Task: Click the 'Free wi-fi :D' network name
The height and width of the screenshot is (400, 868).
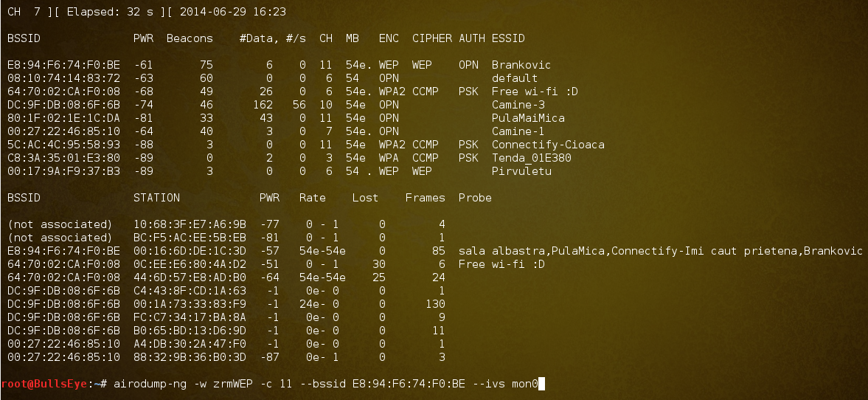Action: pos(534,92)
